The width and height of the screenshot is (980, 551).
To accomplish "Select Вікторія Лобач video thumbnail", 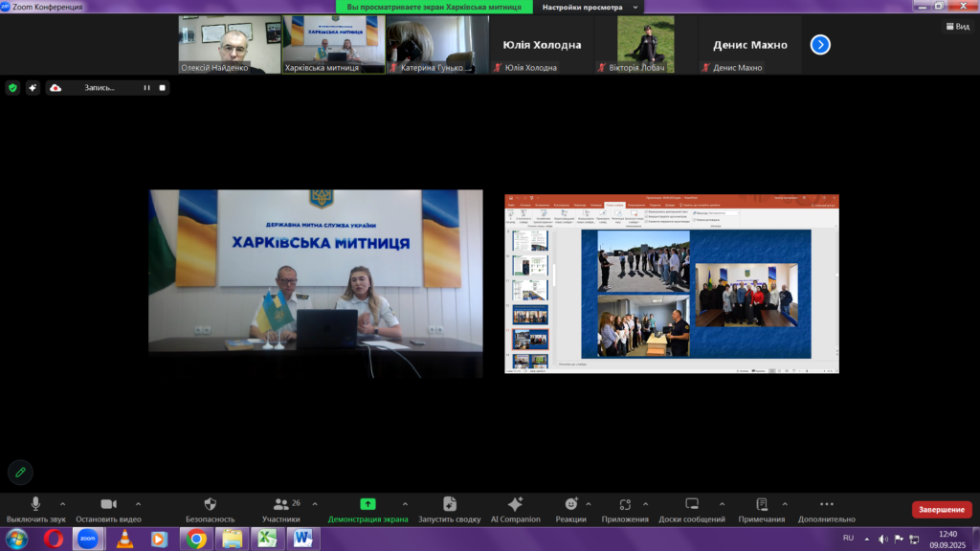I will click(x=646, y=44).
